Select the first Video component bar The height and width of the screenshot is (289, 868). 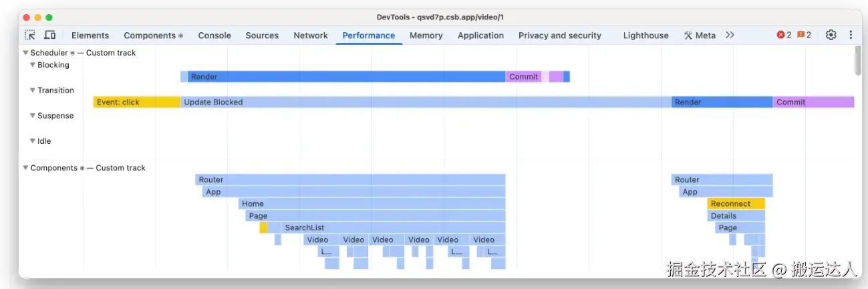pos(321,240)
